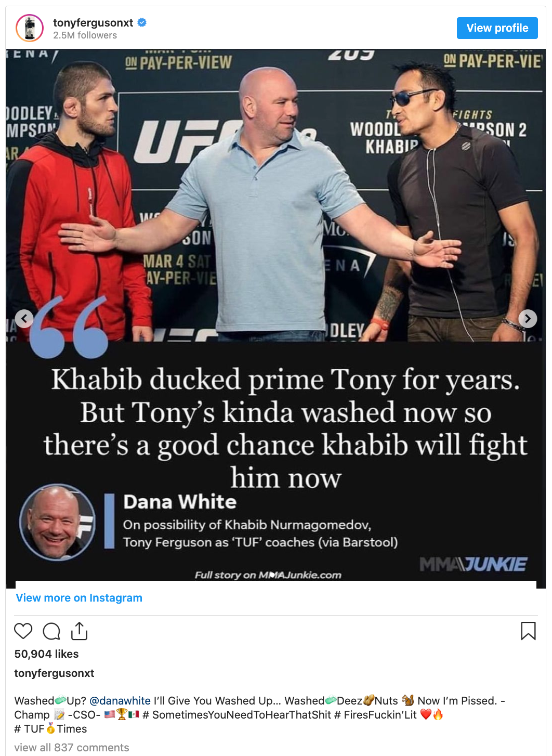Go to the previous carousel image
The width and height of the screenshot is (552, 756).
coord(24,318)
